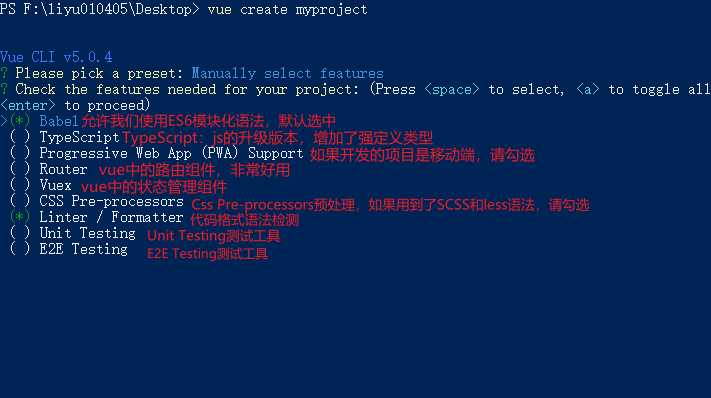Click the vue create myproject command
Image resolution: width=711 pixels, height=398 pixels.
pos(287,10)
